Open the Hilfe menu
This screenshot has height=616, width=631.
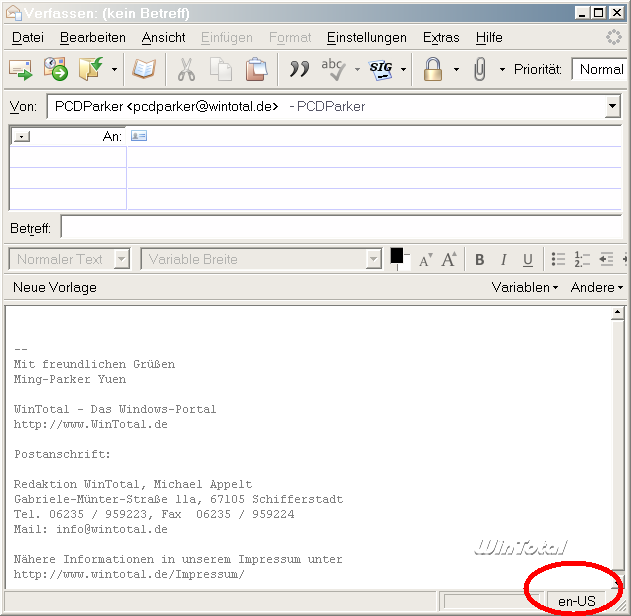(489, 37)
